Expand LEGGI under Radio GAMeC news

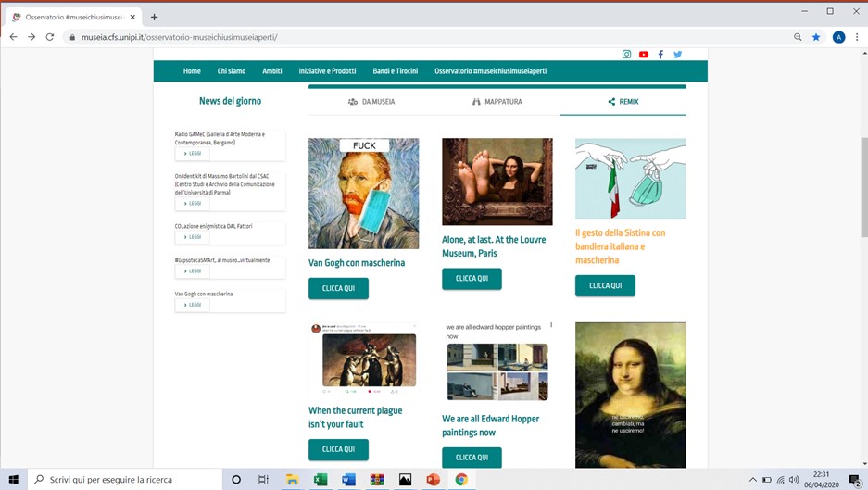pos(193,154)
